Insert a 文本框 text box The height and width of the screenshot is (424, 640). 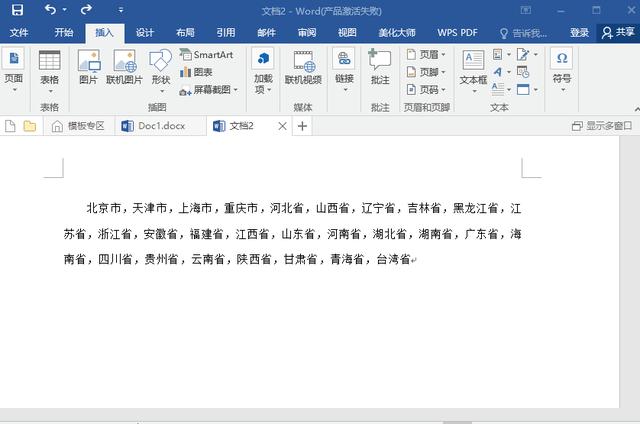point(473,71)
